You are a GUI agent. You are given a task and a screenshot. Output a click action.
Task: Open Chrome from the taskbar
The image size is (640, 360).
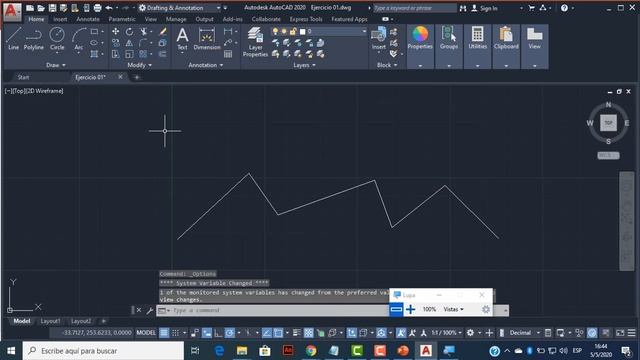pyautogui.click(x=311, y=351)
